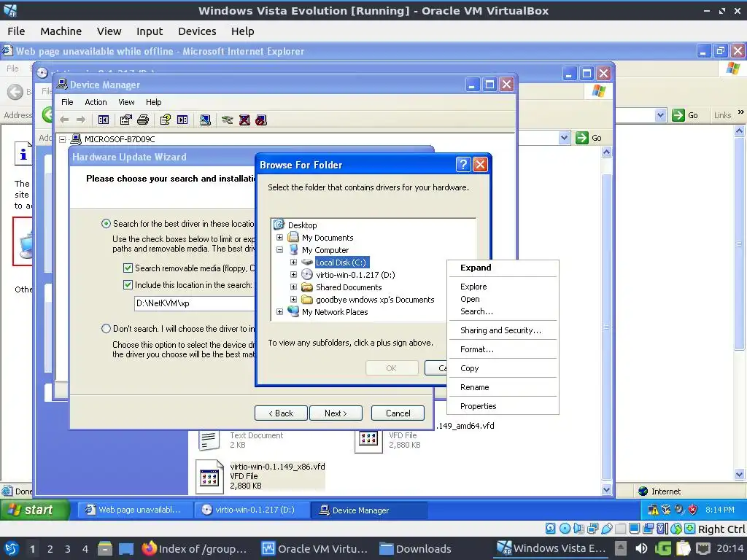This screenshot has height=560, width=747.
Task: Click the virtio-win VFD x86 file icon
Action: (x=209, y=477)
